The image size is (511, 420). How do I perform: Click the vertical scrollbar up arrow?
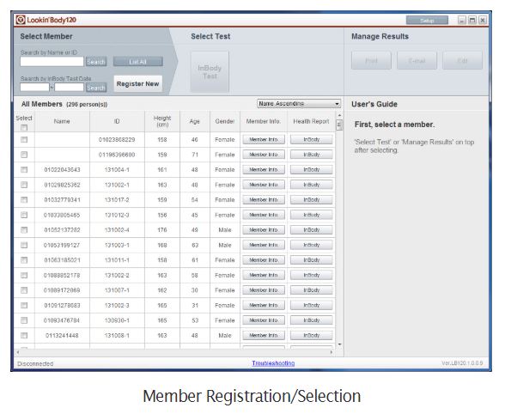click(x=339, y=115)
